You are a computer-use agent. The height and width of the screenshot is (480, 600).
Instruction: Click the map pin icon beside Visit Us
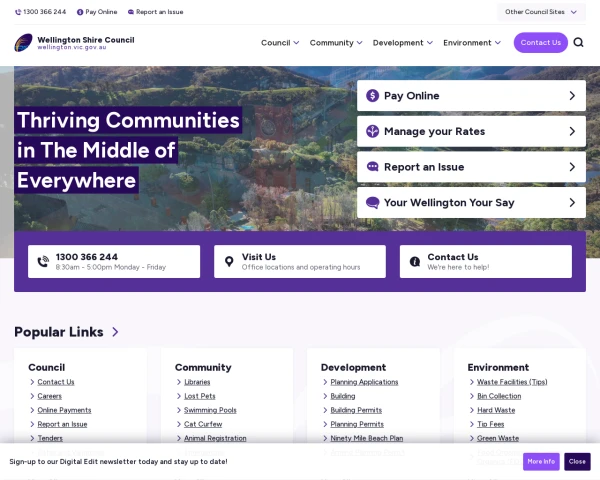point(229,261)
